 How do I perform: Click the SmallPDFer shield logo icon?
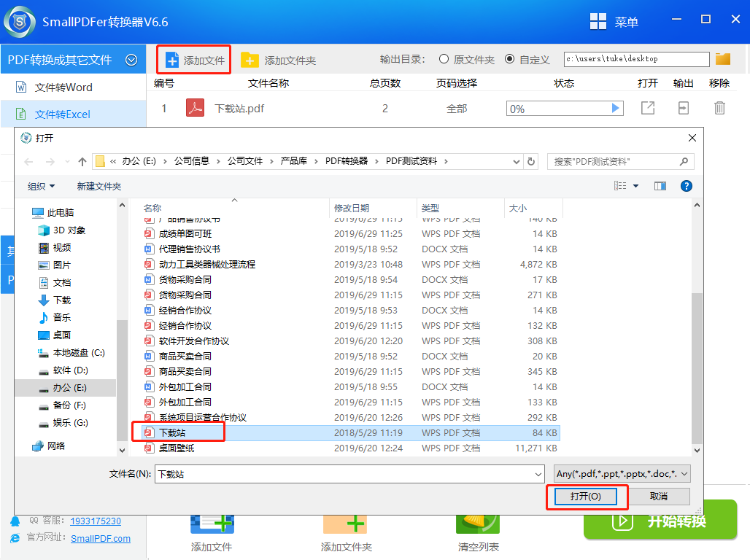click(20, 22)
